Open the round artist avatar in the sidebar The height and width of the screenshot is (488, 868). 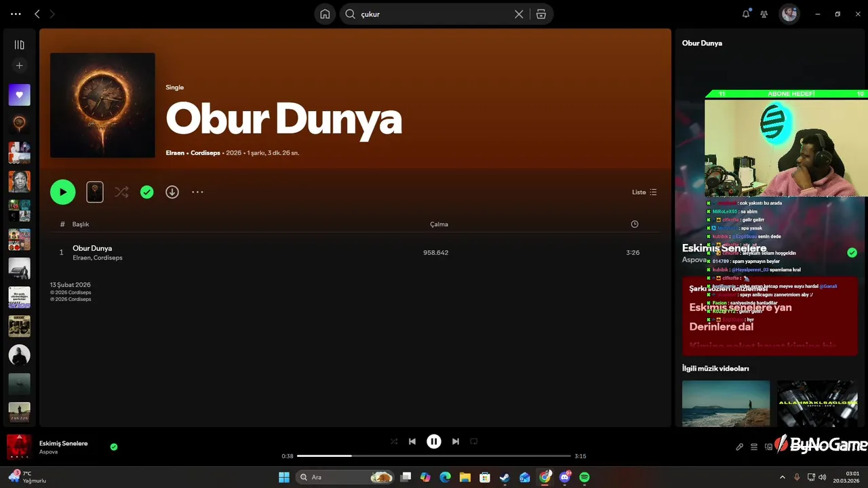19,354
